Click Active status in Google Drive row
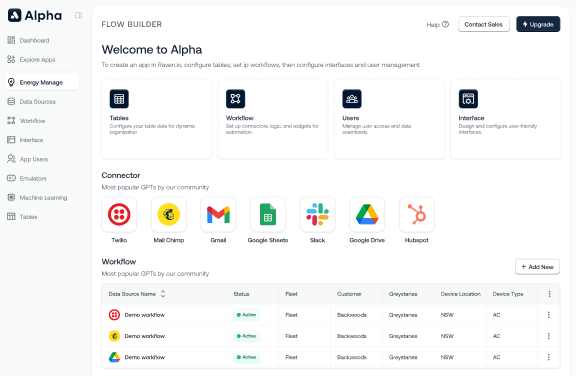This screenshot has width=576, height=376. [x=246, y=357]
